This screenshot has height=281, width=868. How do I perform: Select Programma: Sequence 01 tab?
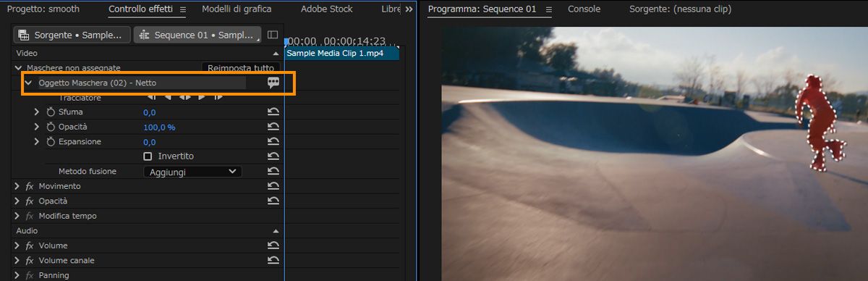(482, 9)
